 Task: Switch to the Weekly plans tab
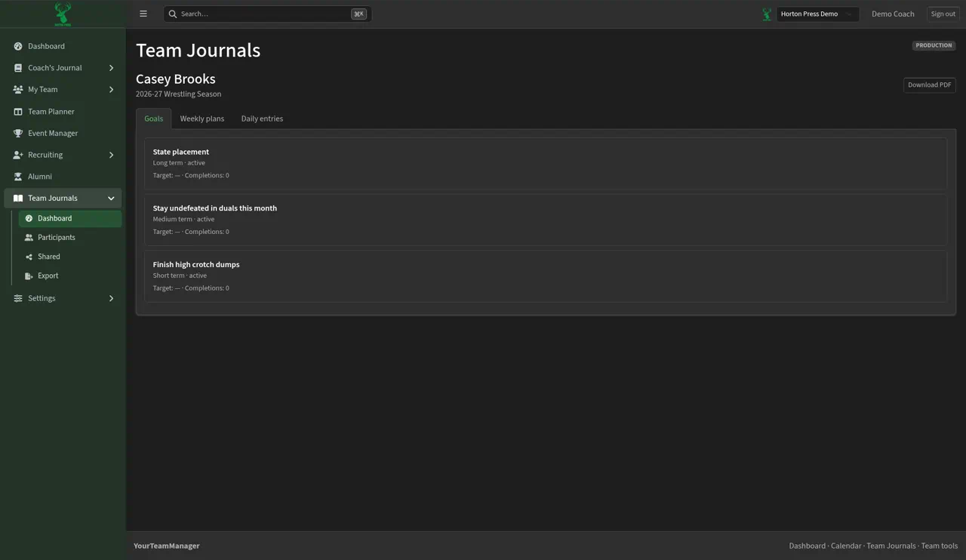(202, 118)
